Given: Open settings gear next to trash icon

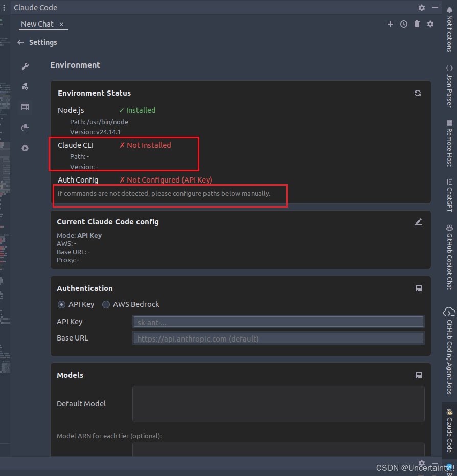Looking at the screenshot, I should pyautogui.click(x=430, y=24).
